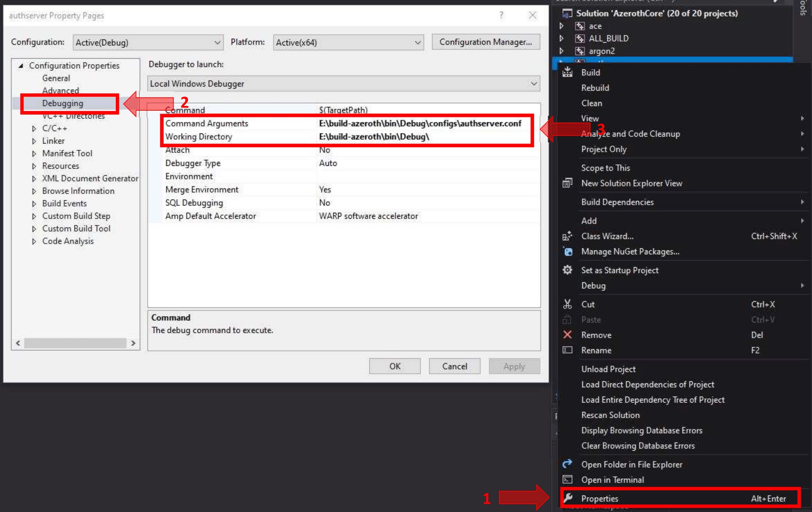Expand the Code Analysis node
Viewport: 812px width, 512px height.
[x=34, y=241]
